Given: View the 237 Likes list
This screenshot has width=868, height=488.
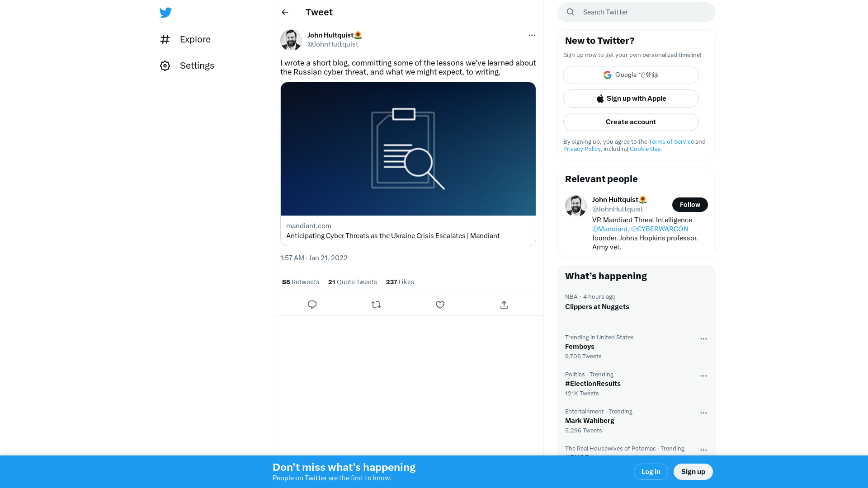Looking at the screenshot, I should click(400, 282).
